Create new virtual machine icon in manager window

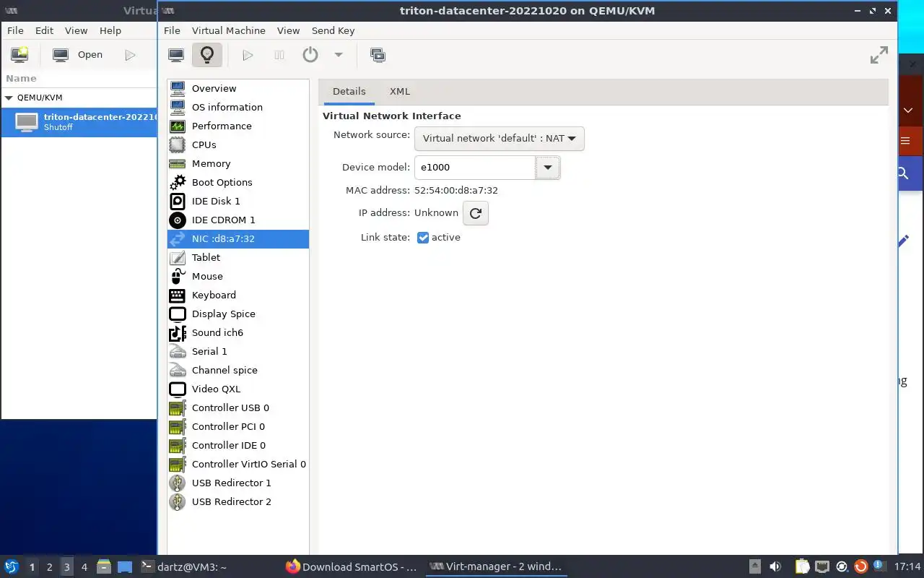(x=19, y=55)
